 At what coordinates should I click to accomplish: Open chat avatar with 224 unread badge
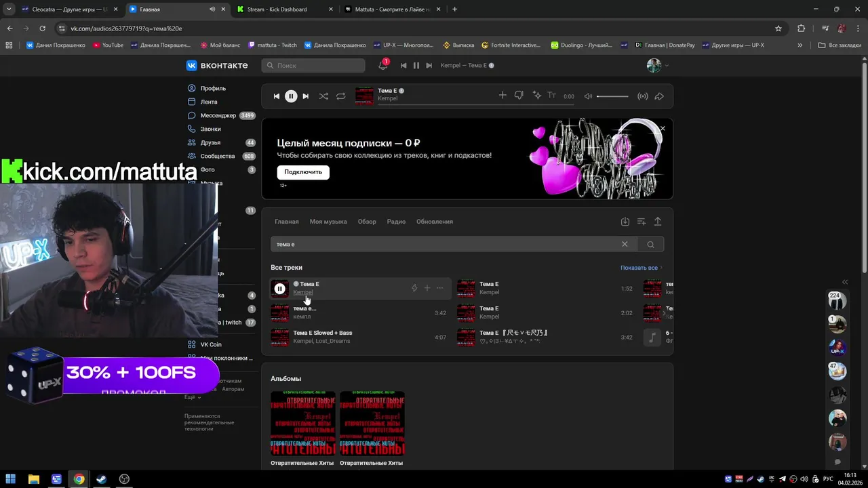click(837, 301)
